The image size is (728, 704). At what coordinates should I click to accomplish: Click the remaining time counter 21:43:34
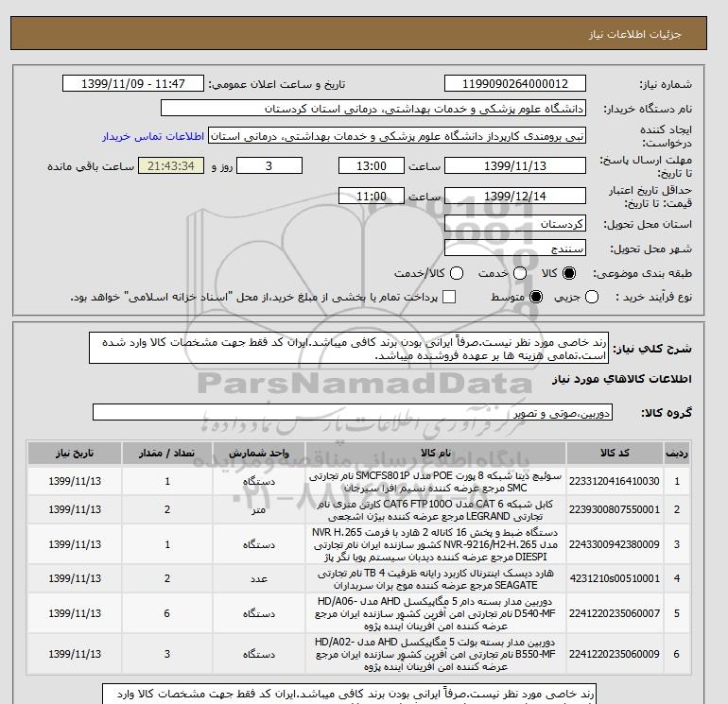(x=171, y=165)
